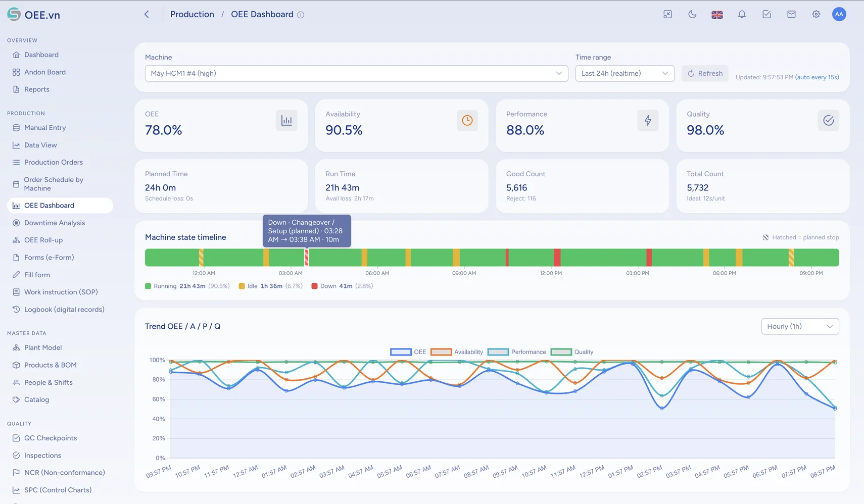Screen dimensions: 864x504
Task: Open Inspections page
Action: 60,455
